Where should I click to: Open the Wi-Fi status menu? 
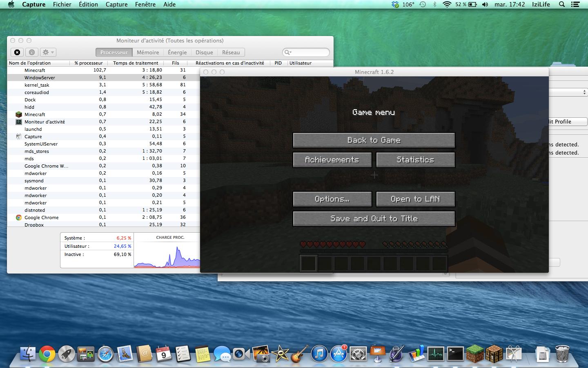point(447,4)
